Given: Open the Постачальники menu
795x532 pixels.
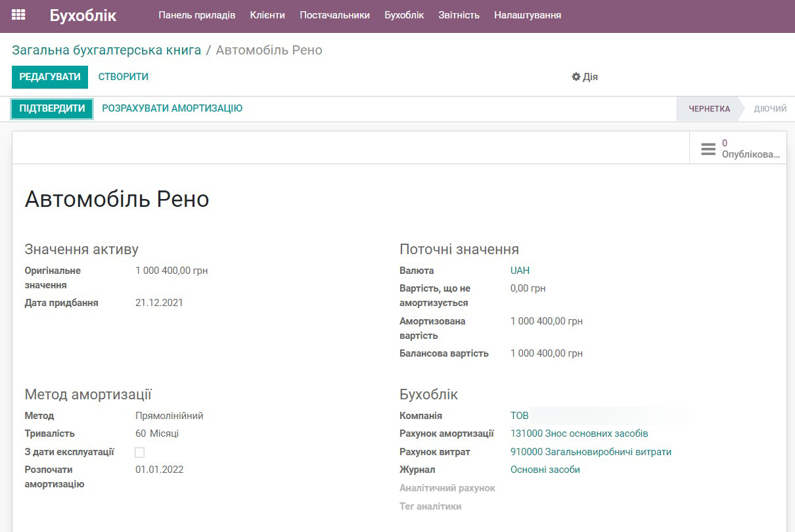Looking at the screenshot, I should point(336,14).
